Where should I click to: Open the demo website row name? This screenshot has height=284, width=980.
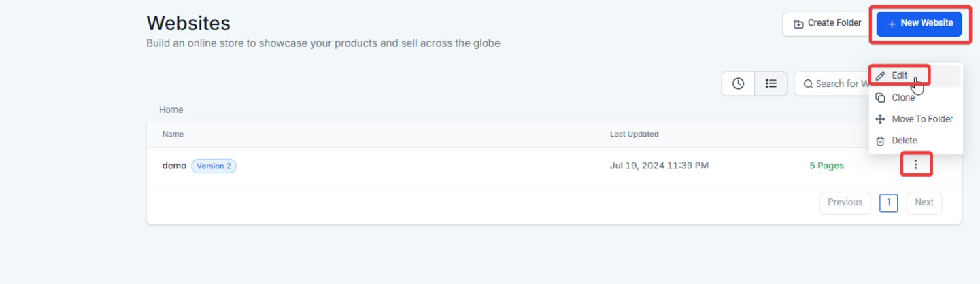[174, 166]
